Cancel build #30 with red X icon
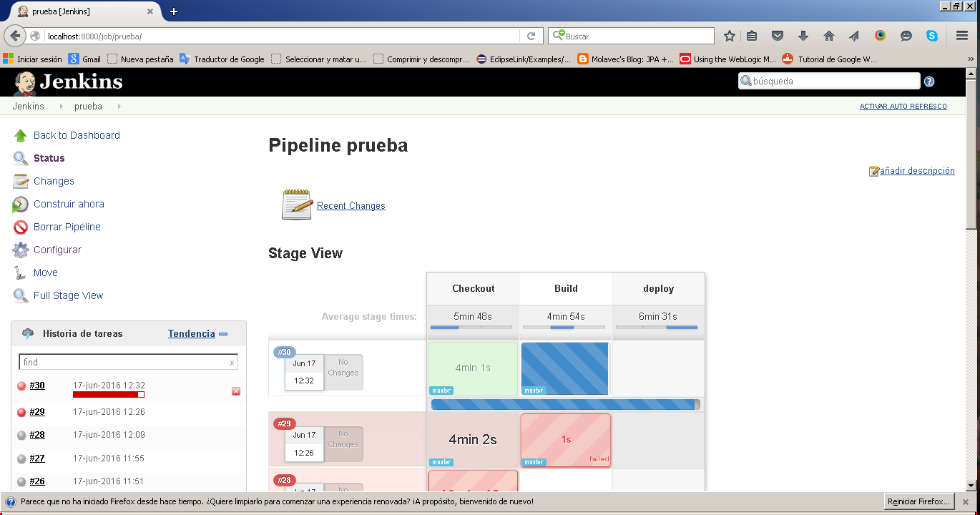 [236, 391]
